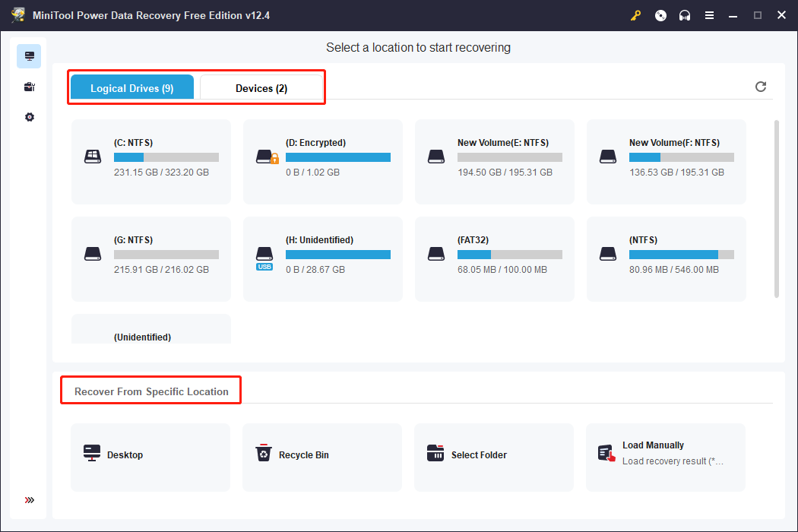The height and width of the screenshot is (532, 798).
Task: Select New Volume(E: NTFS) label
Action: [x=503, y=143]
